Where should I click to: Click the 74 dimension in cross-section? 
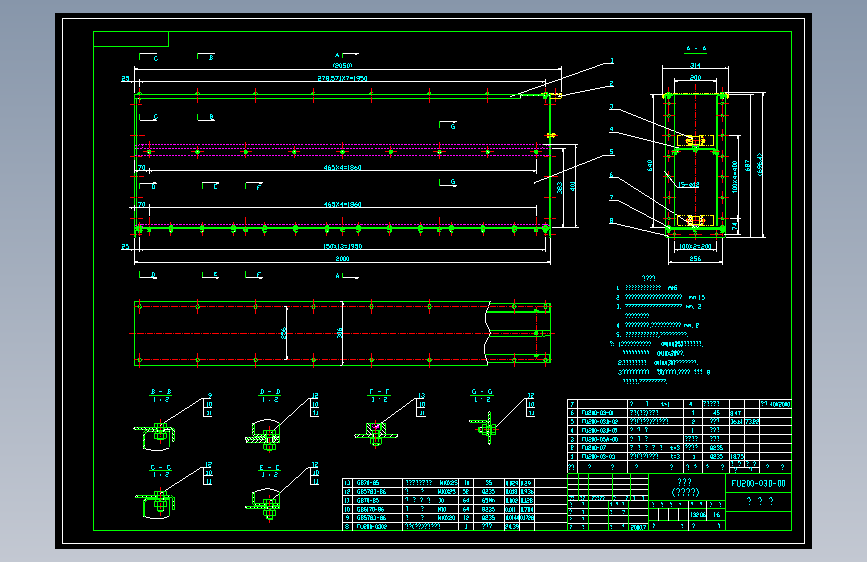(734, 226)
